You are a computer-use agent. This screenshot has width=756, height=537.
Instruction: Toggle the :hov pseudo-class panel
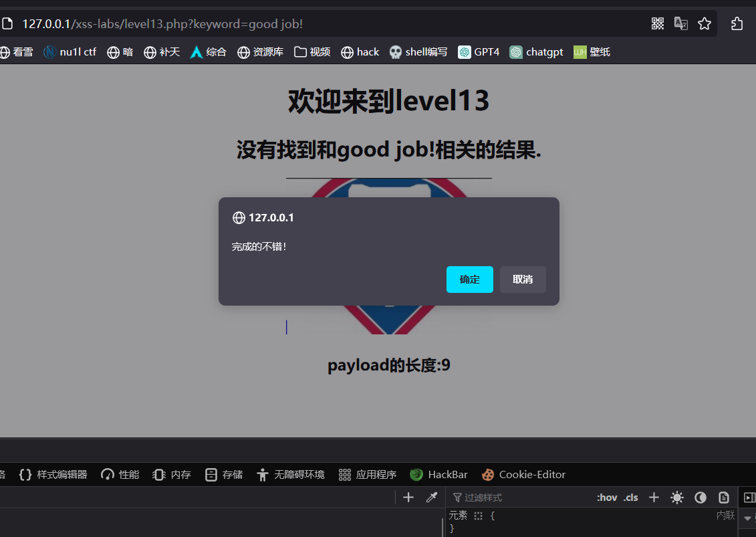[607, 497]
